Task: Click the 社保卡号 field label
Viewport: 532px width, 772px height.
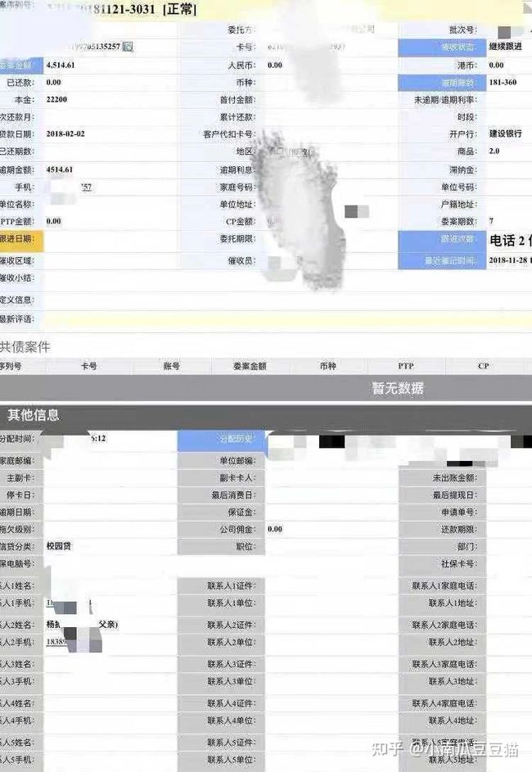Action: click(459, 564)
